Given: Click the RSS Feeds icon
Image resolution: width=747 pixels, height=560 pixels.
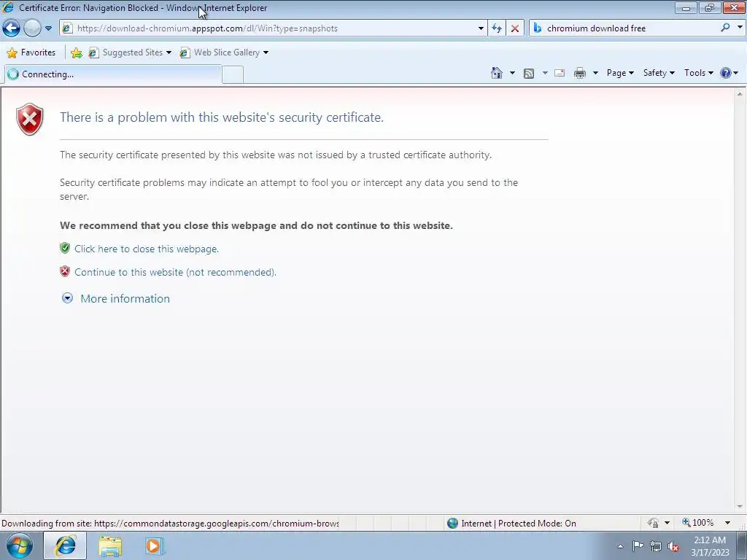Looking at the screenshot, I should coord(529,73).
